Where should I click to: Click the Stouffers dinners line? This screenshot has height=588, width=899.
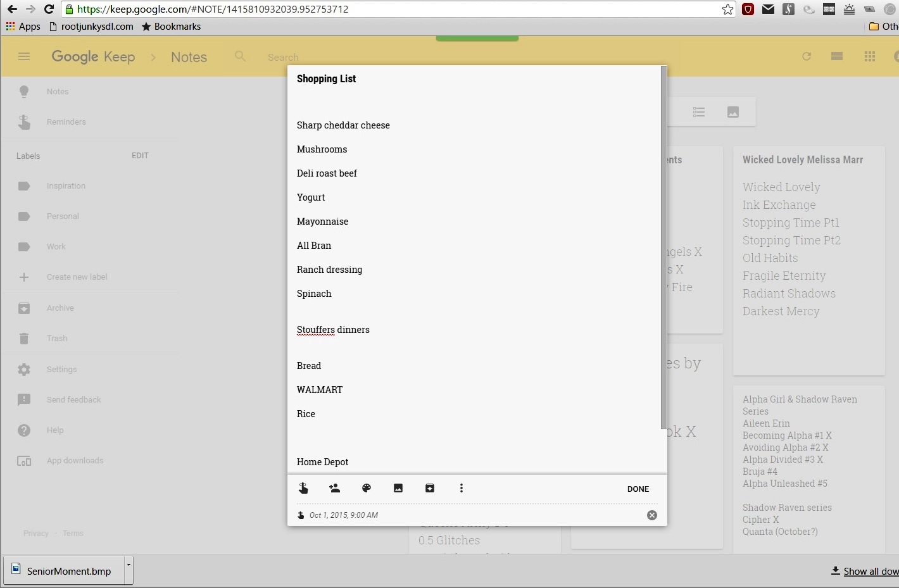point(333,330)
